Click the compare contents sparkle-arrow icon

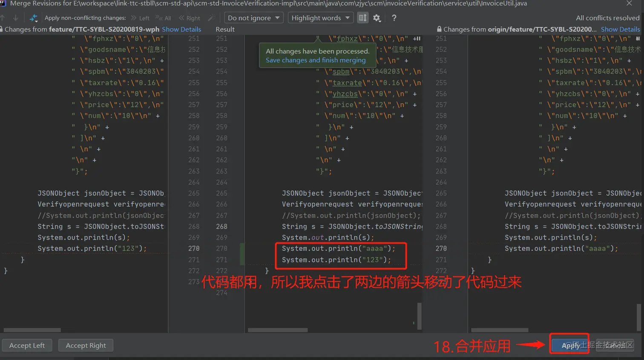point(33,18)
